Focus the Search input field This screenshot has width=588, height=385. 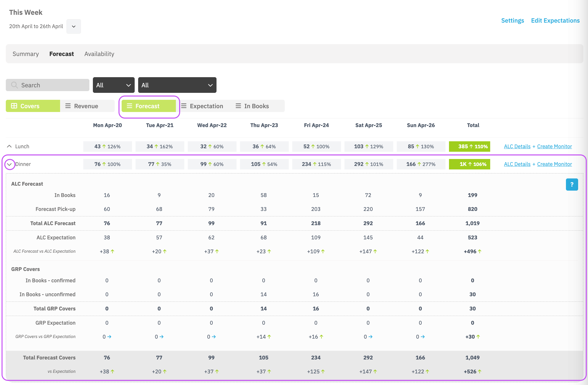pos(48,85)
